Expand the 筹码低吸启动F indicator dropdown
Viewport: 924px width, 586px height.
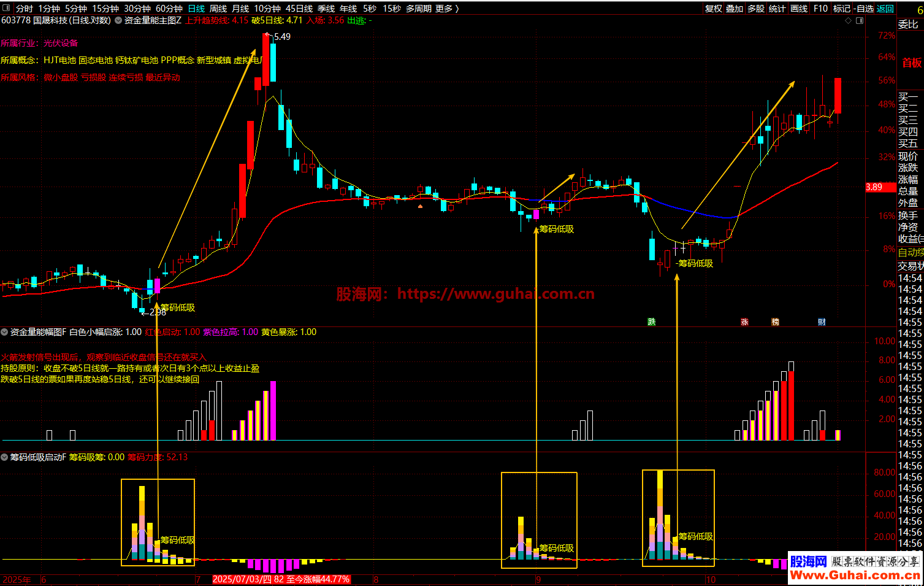(x=4, y=457)
